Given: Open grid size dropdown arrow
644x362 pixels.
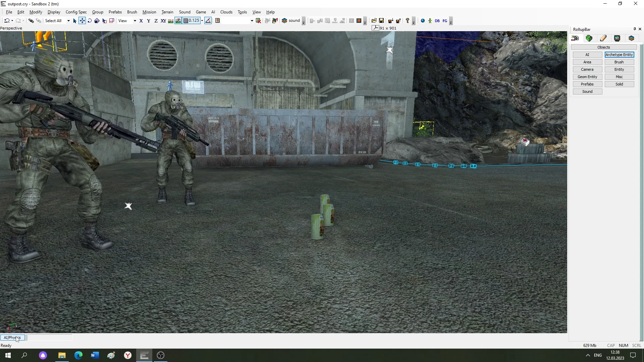Looking at the screenshot, I should point(202,21).
